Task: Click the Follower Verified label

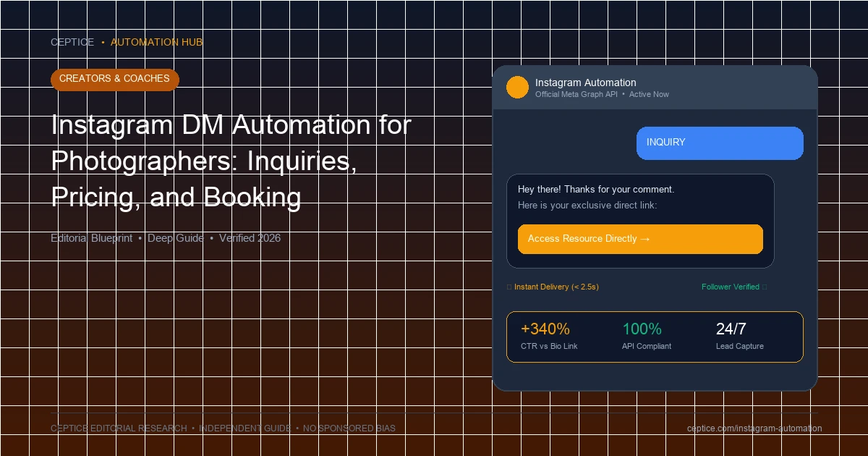Action: [x=731, y=287]
